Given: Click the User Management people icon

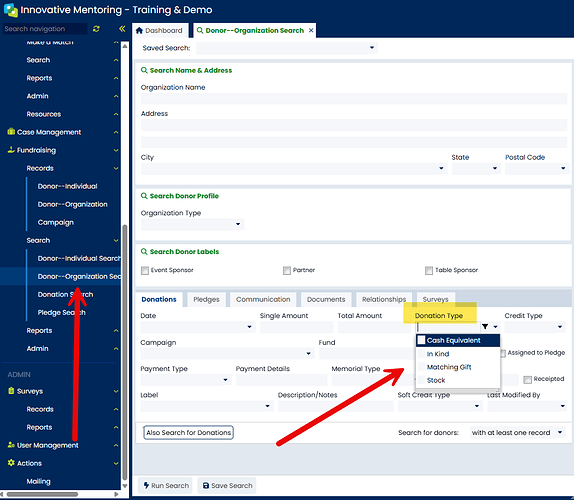Looking at the screenshot, I should pyautogui.click(x=11, y=445).
